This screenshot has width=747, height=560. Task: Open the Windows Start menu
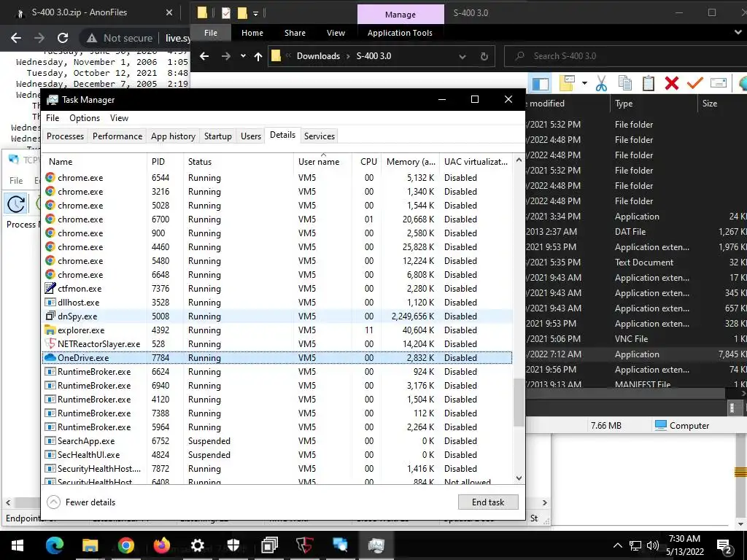(x=18, y=545)
